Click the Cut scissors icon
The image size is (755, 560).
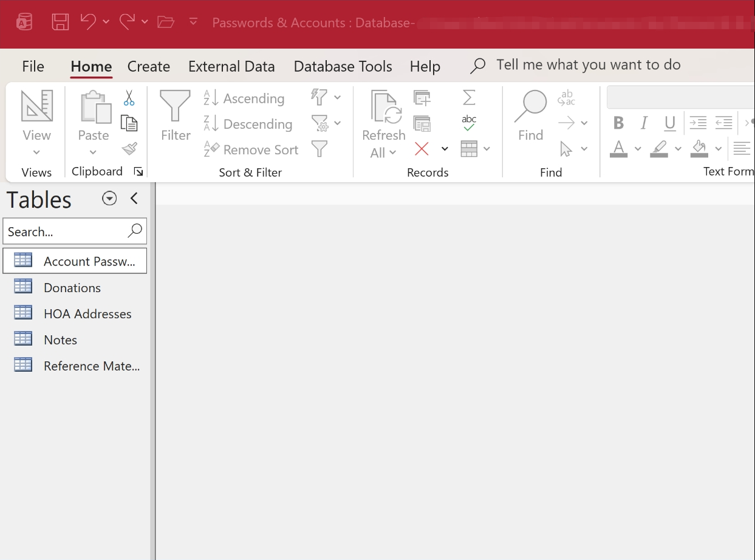click(x=129, y=98)
